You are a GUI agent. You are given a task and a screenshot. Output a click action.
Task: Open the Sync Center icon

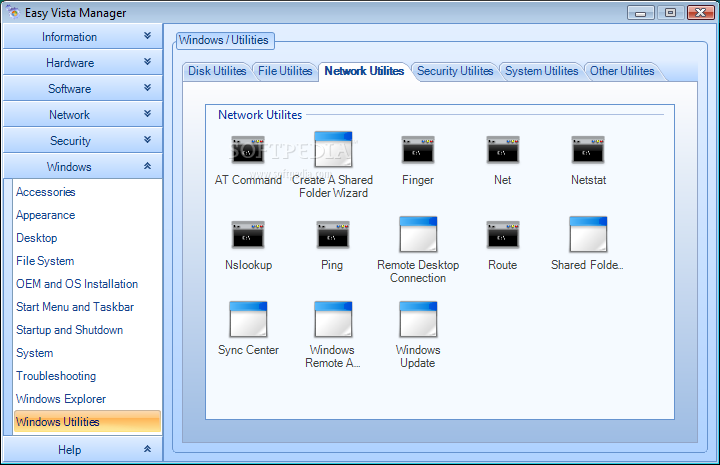coord(248,319)
